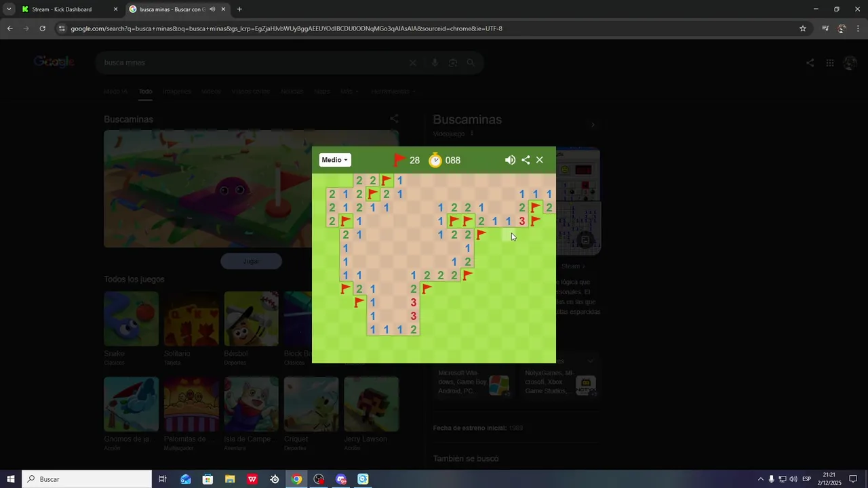Bookmark this page with the star icon
Screen dimensions: 868x488
pyautogui.click(x=803, y=28)
